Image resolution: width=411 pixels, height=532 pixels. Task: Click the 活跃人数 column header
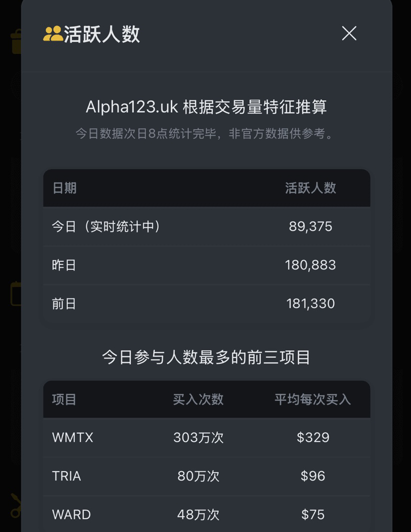[x=310, y=188]
